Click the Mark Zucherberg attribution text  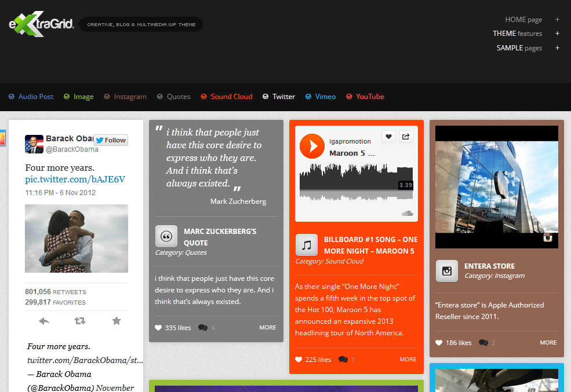(x=238, y=202)
